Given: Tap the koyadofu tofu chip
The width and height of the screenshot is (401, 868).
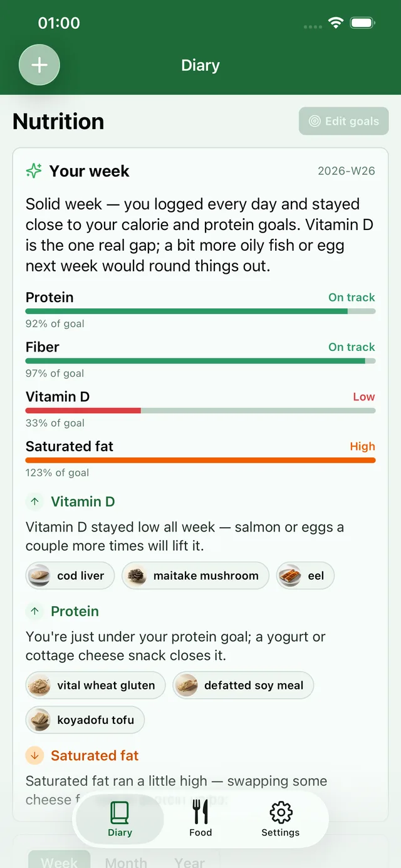Looking at the screenshot, I should point(85,719).
